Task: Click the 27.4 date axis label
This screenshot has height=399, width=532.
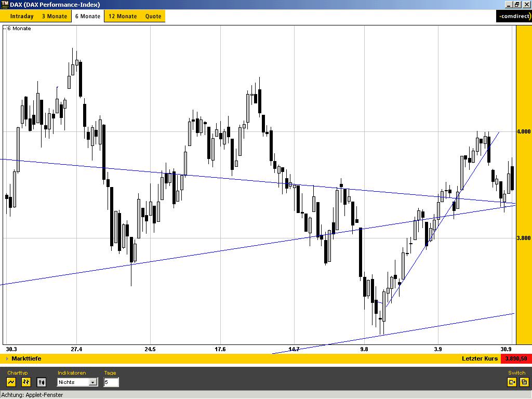Action: [x=76, y=349]
